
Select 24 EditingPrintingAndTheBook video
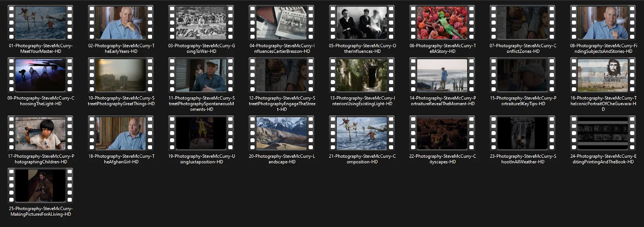pos(603,133)
